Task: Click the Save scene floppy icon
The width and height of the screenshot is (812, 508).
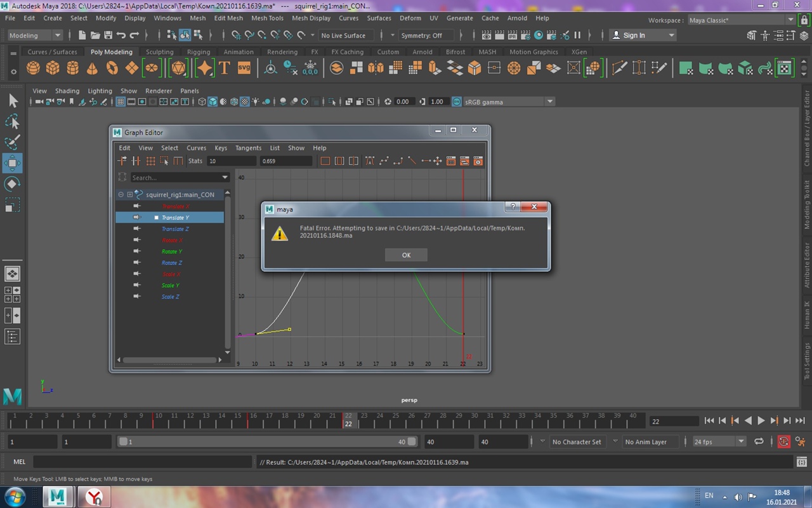Action: (x=108, y=36)
